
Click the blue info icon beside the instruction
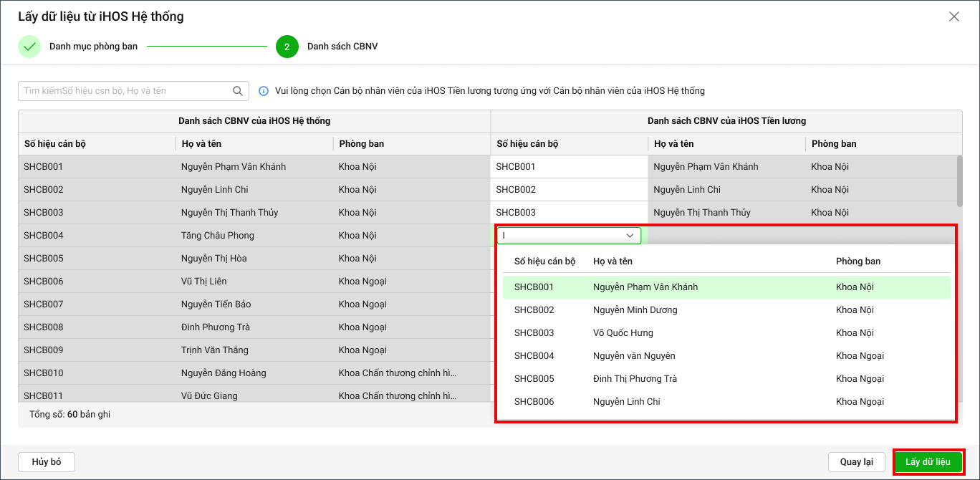pyautogui.click(x=264, y=91)
